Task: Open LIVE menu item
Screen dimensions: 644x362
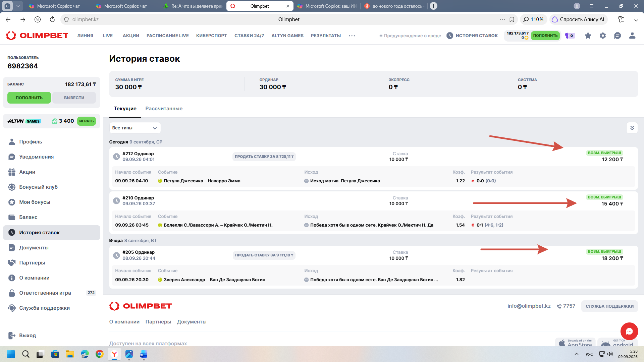Action: click(108, 36)
